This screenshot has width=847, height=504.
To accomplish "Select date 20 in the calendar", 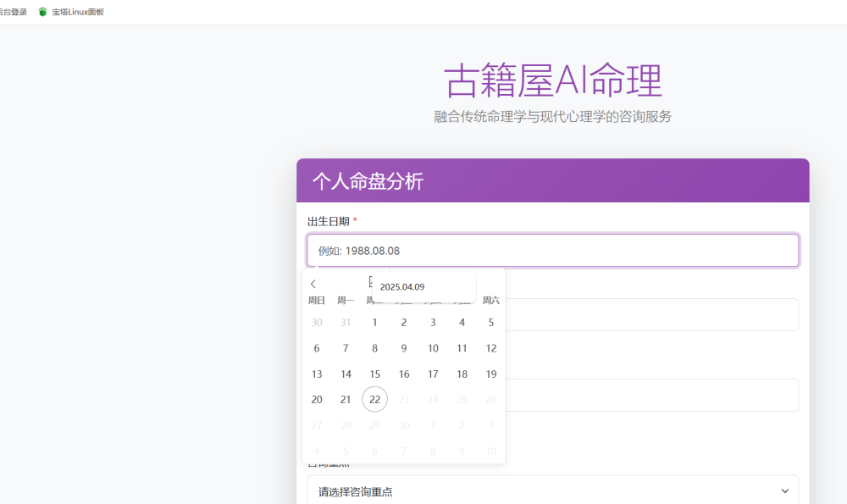I will pos(317,399).
